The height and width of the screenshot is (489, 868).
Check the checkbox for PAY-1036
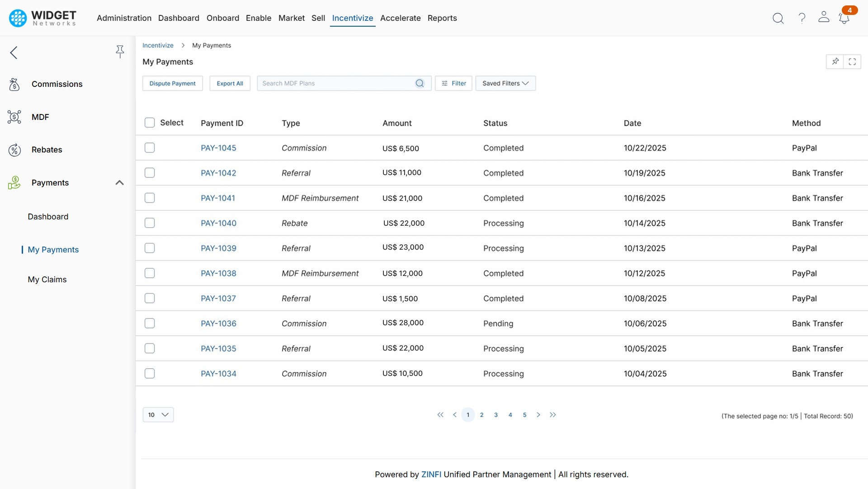150,323
